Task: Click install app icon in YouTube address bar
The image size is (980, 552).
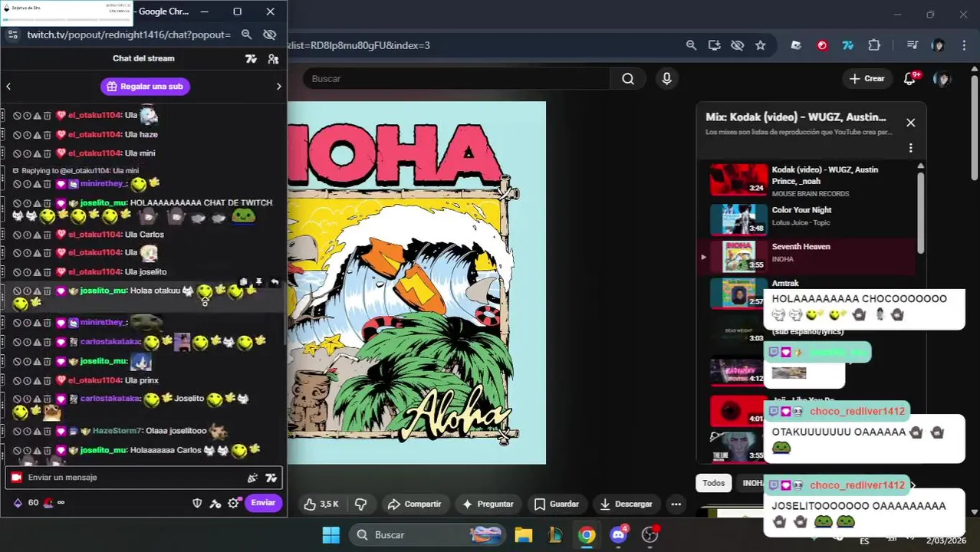Action: pos(714,45)
